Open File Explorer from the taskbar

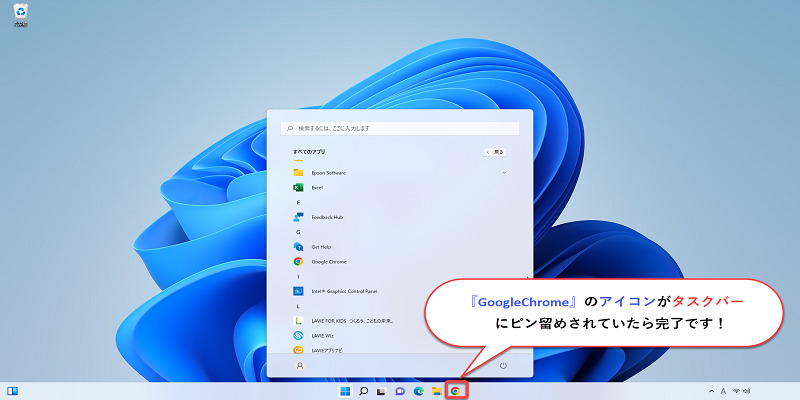click(437, 391)
